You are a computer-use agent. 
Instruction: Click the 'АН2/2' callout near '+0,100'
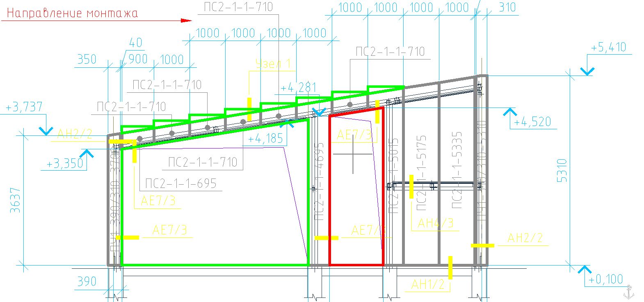click(x=525, y=238)
